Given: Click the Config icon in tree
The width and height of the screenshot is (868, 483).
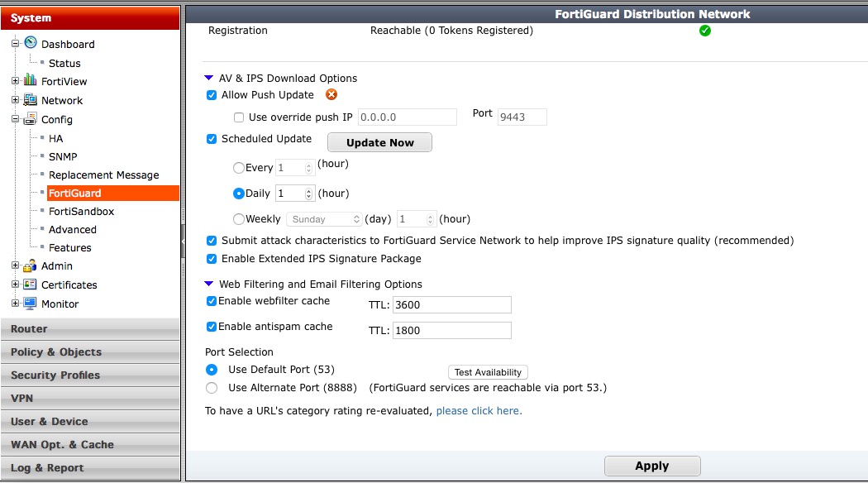Looking at the screenshot, I should click(x=31, y=119).
